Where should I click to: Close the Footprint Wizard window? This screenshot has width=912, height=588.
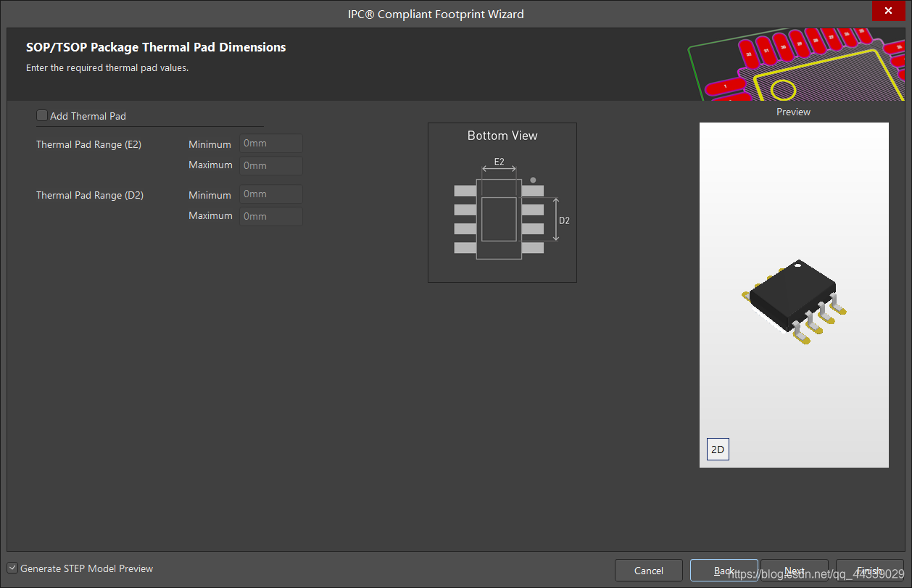pos(889,11)
